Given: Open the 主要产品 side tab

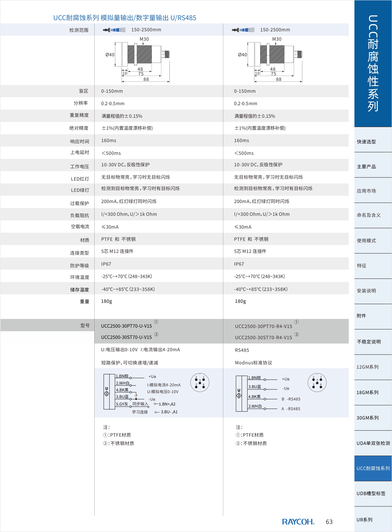Looking at the screenshot, I should tap(373, 165).
